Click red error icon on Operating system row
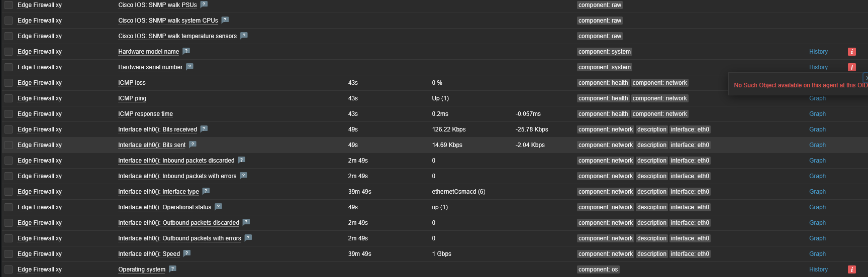 (851, 269)
